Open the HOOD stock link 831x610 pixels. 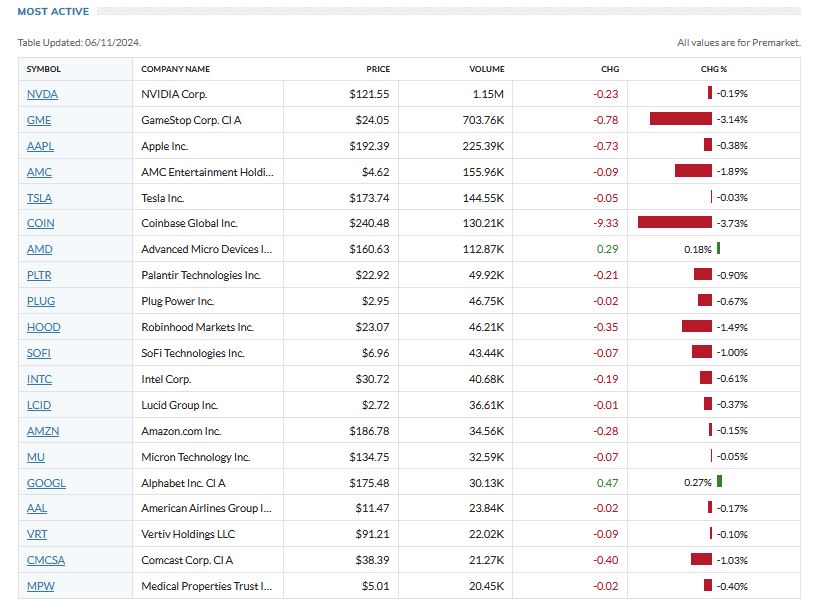click(43, 328)
